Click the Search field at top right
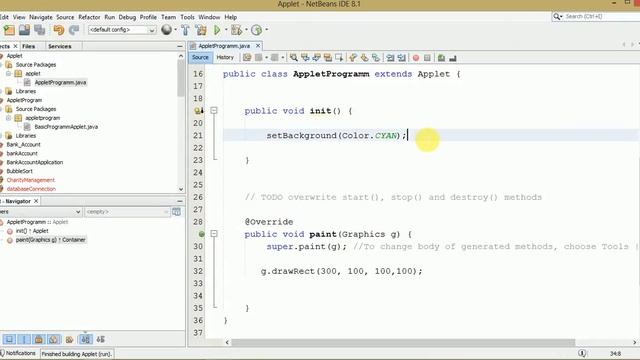This screenshot has height=360, width=640. (596, 16)
